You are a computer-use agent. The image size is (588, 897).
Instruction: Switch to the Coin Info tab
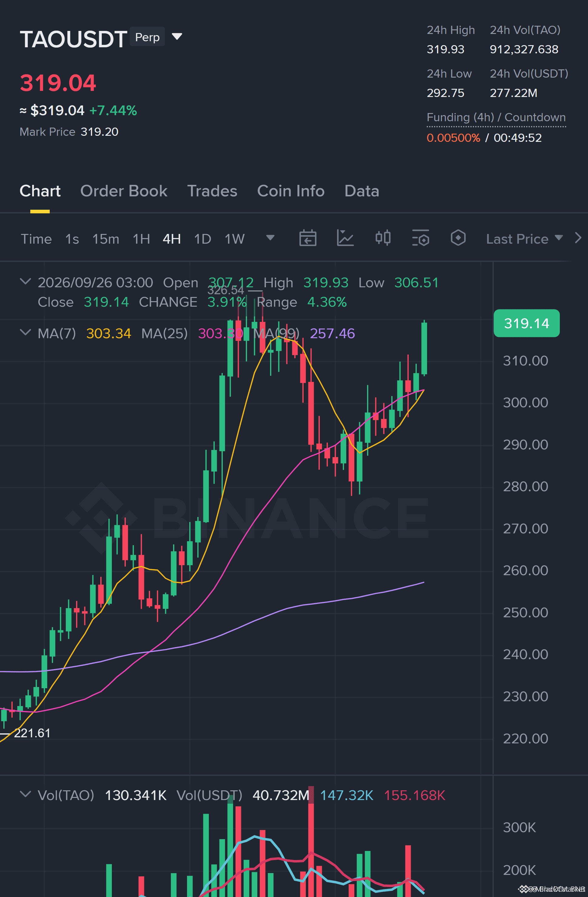click(x=291, y=191)
